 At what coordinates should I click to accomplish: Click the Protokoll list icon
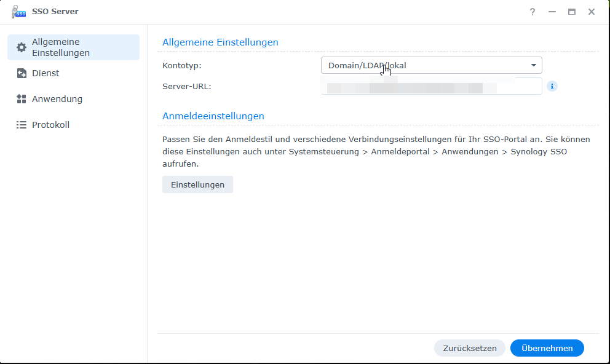pyautogui.click(x=22, y=125)
